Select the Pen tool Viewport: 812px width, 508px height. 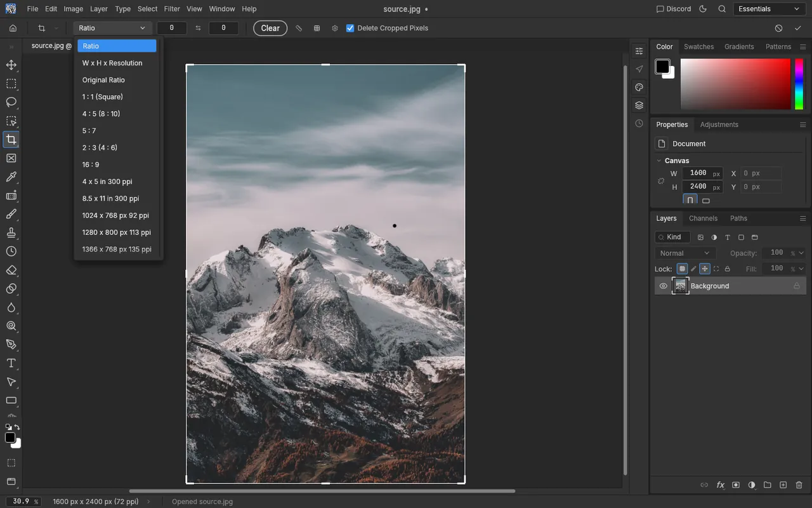(11, 344)
